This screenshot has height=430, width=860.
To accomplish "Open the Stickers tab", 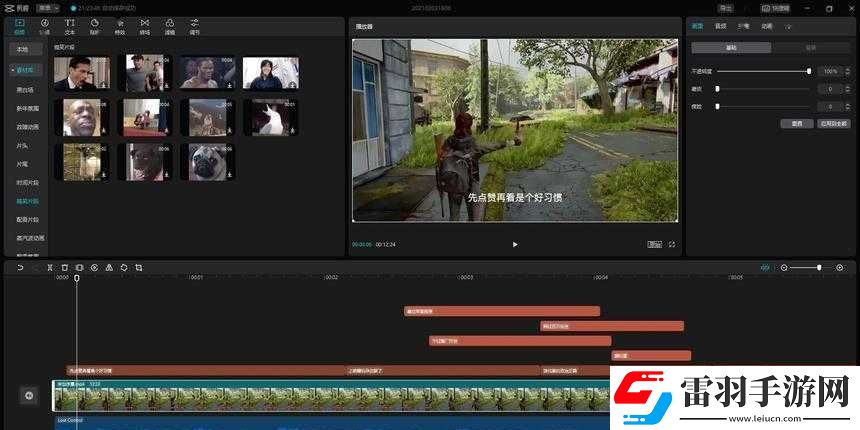I will (94, 26).
